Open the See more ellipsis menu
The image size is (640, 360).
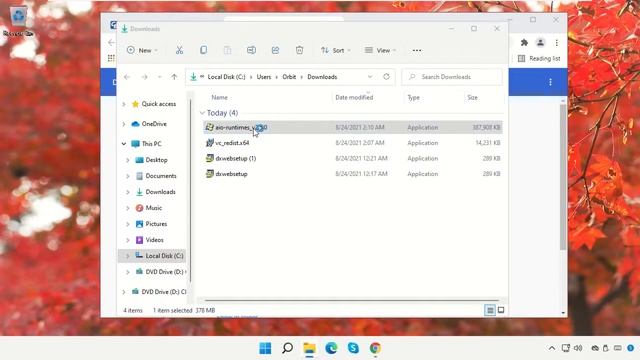pyautogui.click(x=417, y=50)
